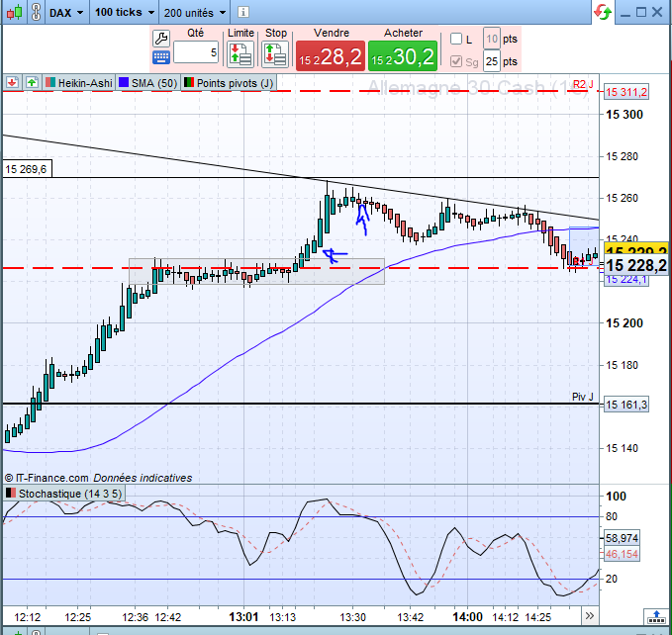672x635 pixels.
Task: Click the 15 311,2 R2 price label
Action: (x=626, y=92)
